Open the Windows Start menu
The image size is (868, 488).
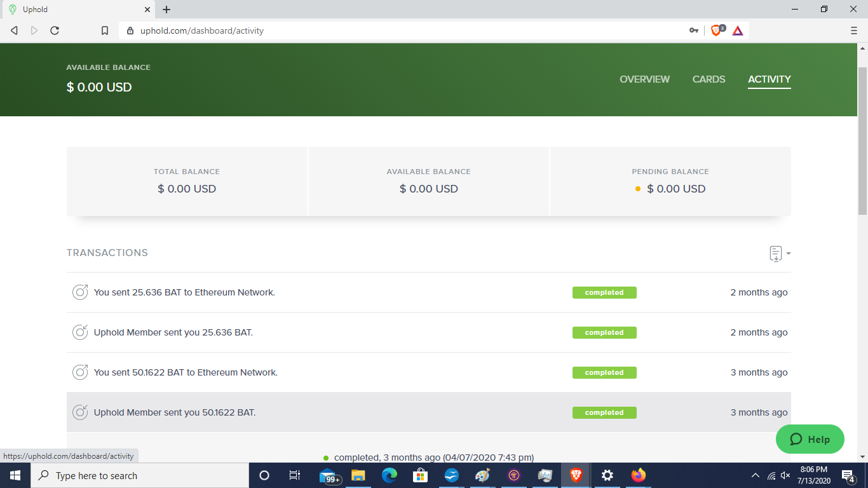coord(15,475)
